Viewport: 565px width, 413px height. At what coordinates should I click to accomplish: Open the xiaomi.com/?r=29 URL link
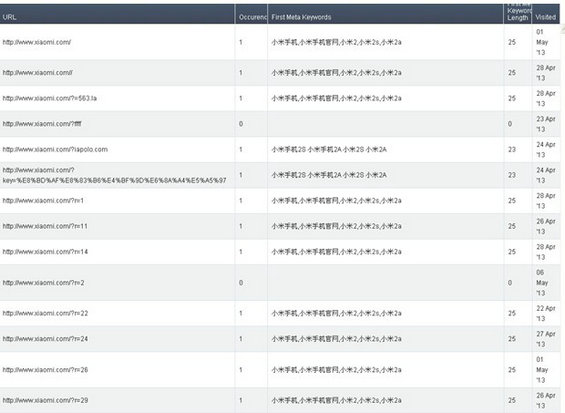coord(45,401)
